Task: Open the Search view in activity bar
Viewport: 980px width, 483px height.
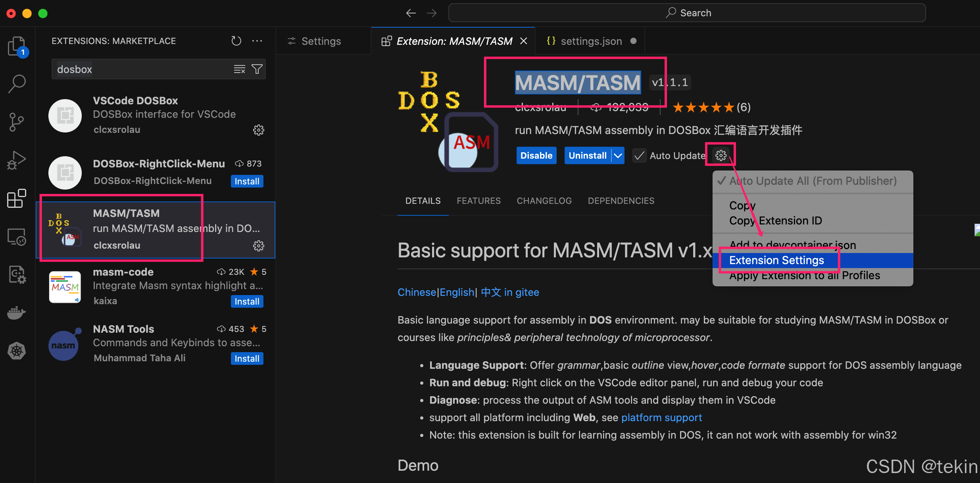Action: pyautogui.click(x=17, y=84)
